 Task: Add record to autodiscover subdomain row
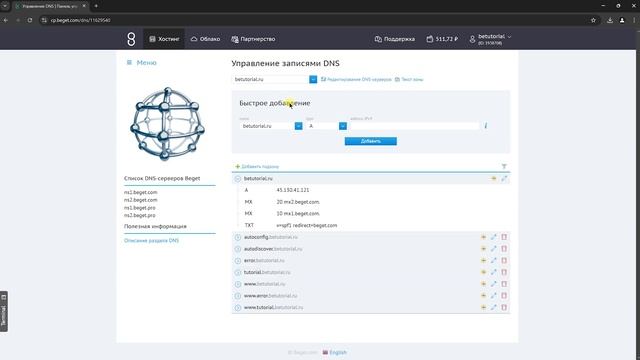pos(483,249)
